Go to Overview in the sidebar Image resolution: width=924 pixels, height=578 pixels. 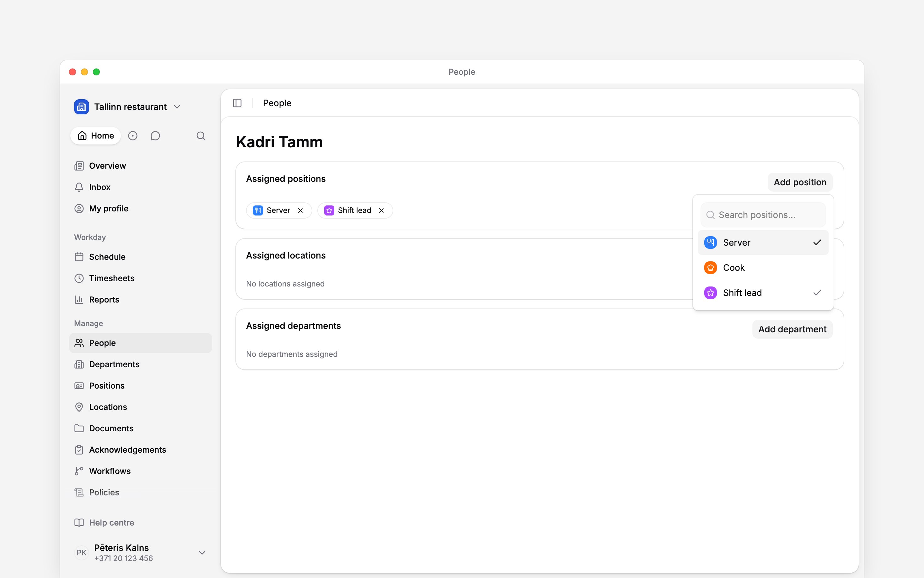(x=140, y=166)
